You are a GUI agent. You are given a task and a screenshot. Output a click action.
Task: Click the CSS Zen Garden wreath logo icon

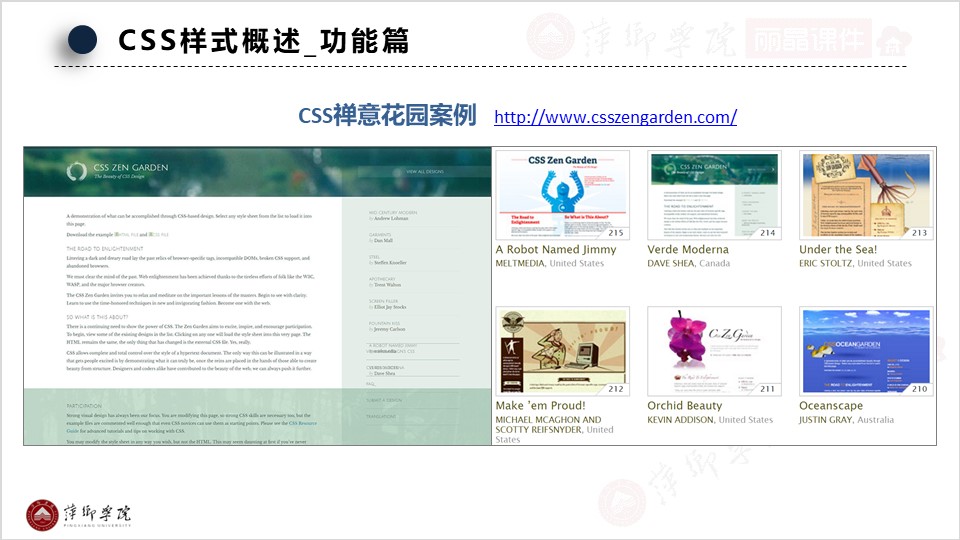click(x=77, y=171)
